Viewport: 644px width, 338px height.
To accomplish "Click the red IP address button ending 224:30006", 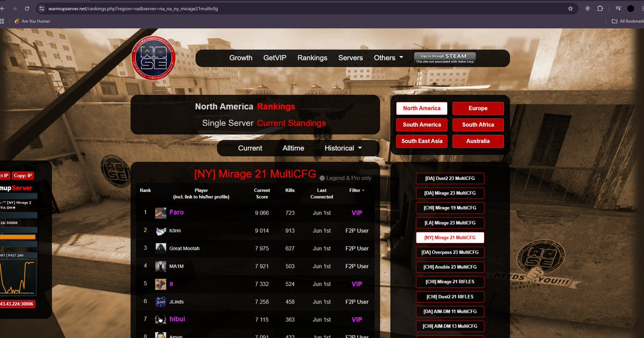I will (17, 304).
